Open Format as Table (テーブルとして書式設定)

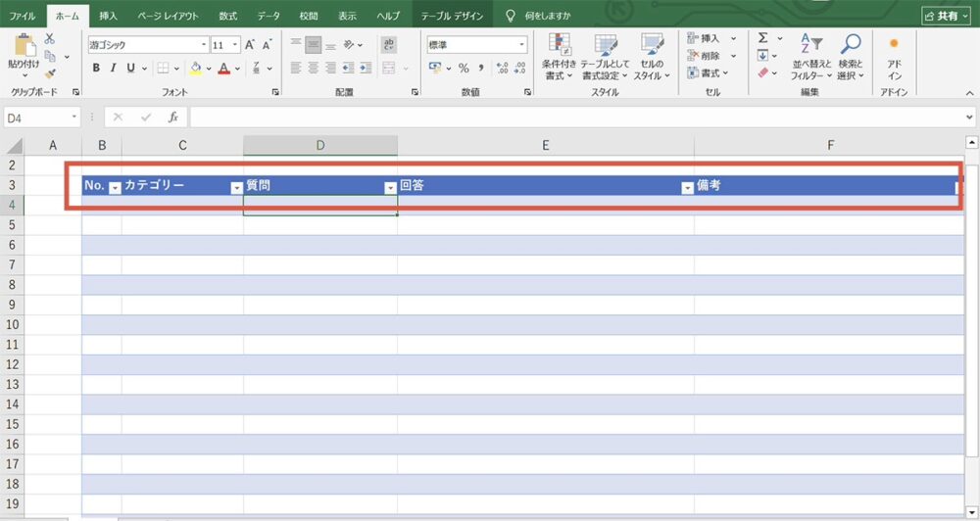point(605,57)
